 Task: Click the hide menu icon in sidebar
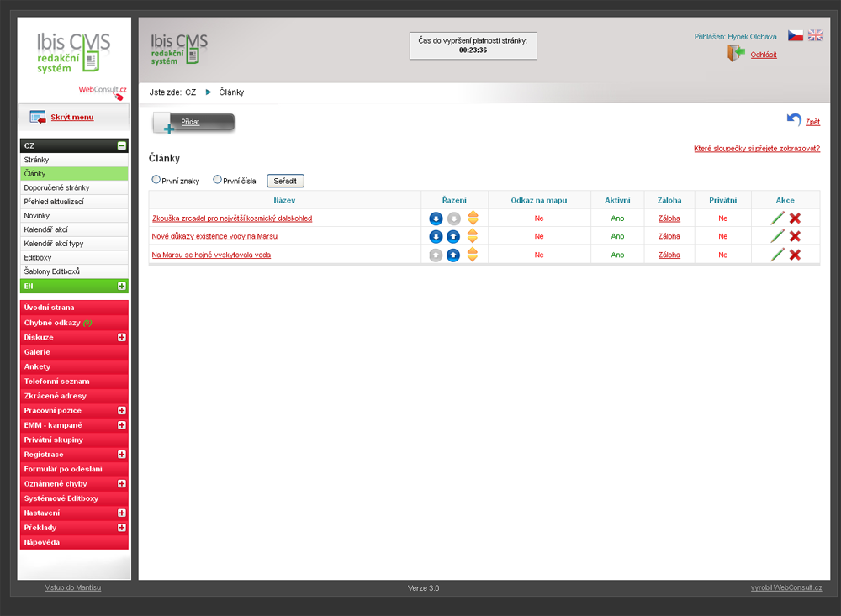point(38,117)
